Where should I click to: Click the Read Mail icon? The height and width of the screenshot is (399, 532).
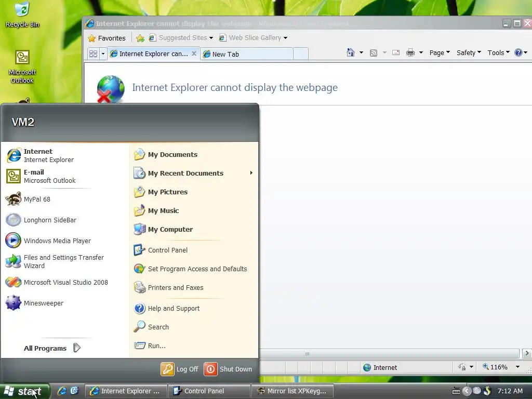(395, 52)
